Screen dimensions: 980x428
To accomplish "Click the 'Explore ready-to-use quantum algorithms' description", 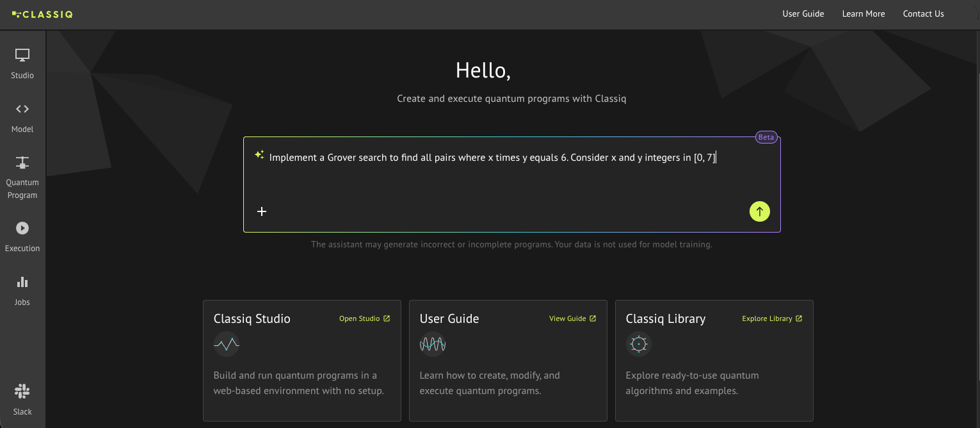I will pos(692,383).
